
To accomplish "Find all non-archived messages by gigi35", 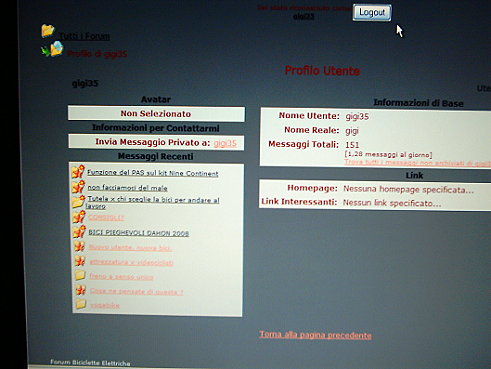I will pyautogui.click(x=417, y=162).
